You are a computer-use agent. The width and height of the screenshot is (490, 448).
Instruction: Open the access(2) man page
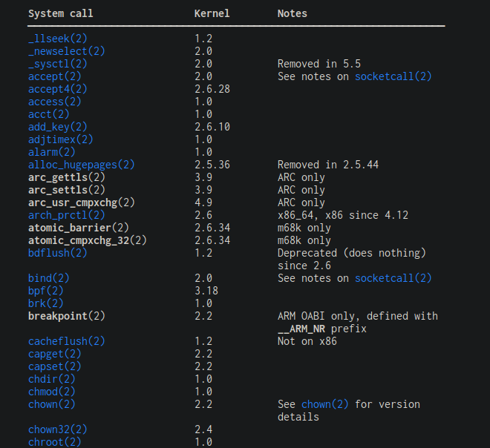tap(55, 102)
